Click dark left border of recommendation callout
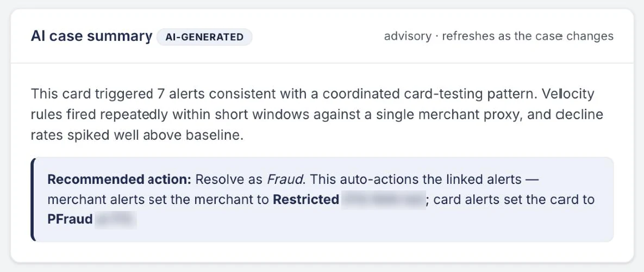This screenshot has width=644, height=272. point(33,199)
